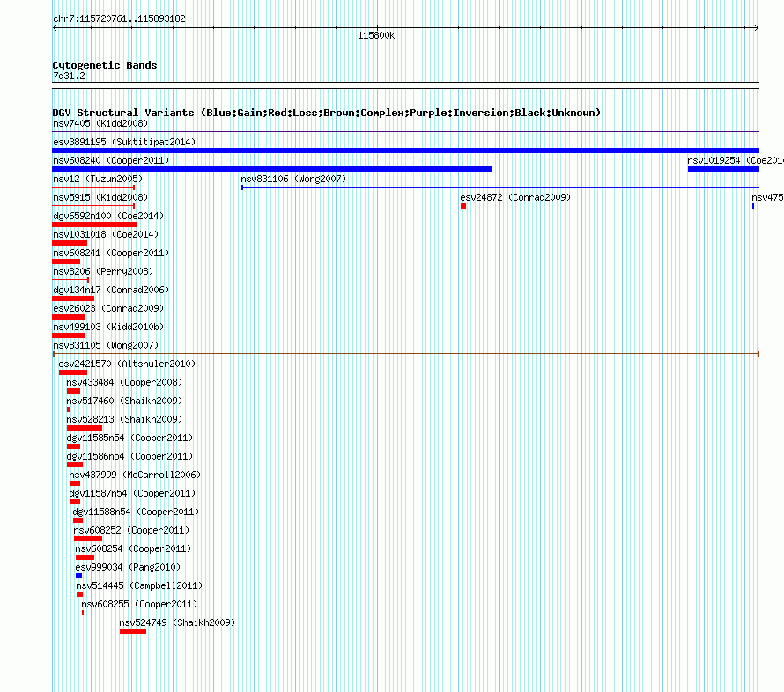Click the red nsv524749 loss bar

tap(133, 631)
